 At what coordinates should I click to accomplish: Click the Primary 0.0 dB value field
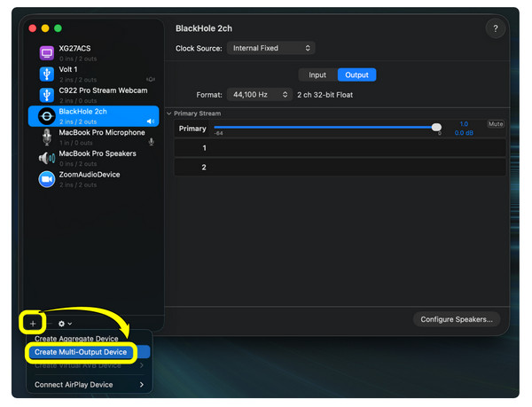[x=464, y=133]
